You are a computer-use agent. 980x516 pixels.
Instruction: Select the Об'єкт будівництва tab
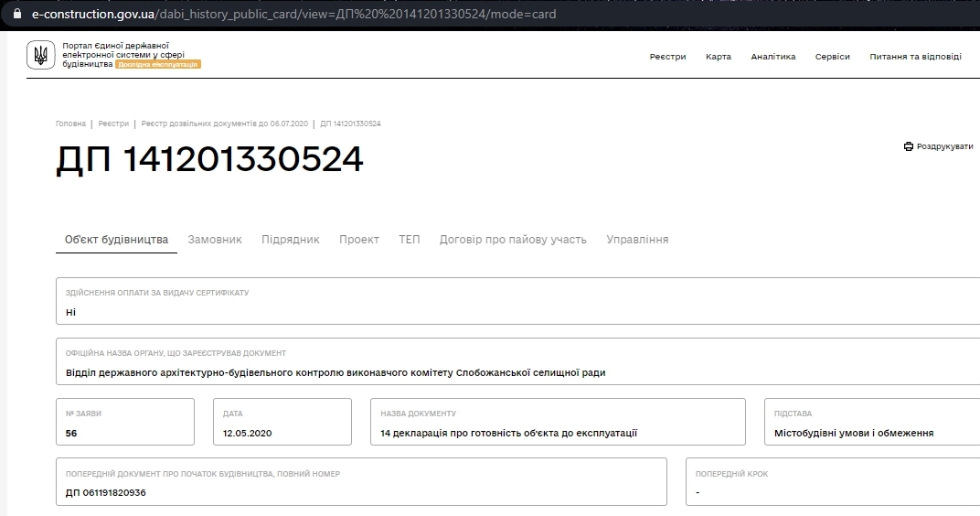click(116, 240)
